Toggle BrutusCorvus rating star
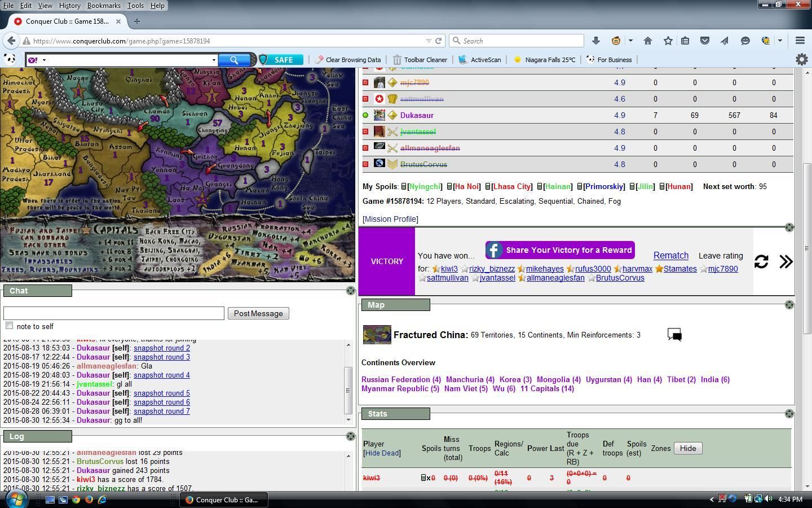Image resolution: width=812 pixels, height=508 pixels. (592, 278)
